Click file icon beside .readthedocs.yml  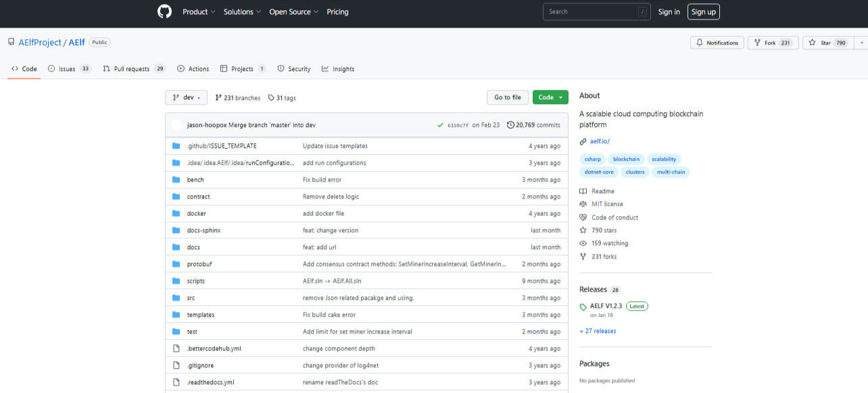point(176,382)
